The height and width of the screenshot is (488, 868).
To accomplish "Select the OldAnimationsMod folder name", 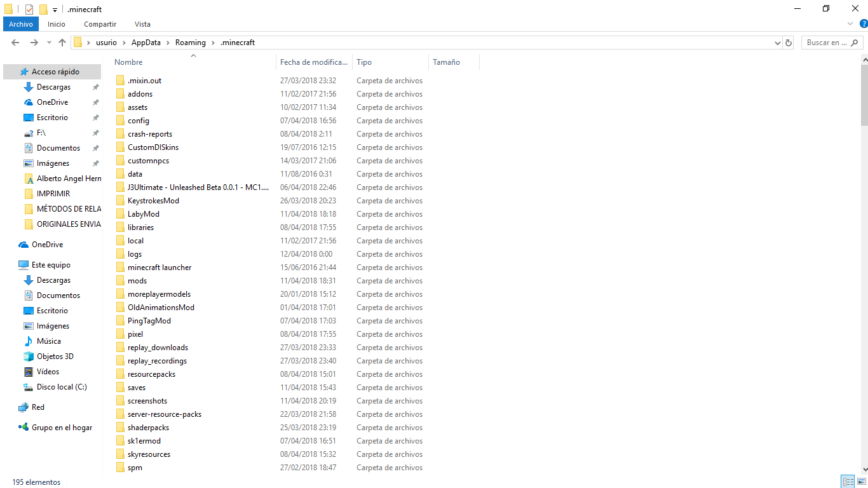I will click(x=161, y=308).
